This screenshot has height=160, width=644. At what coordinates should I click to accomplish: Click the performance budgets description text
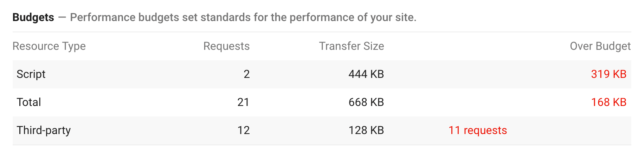pyautogui.click(x=243, y=17)
